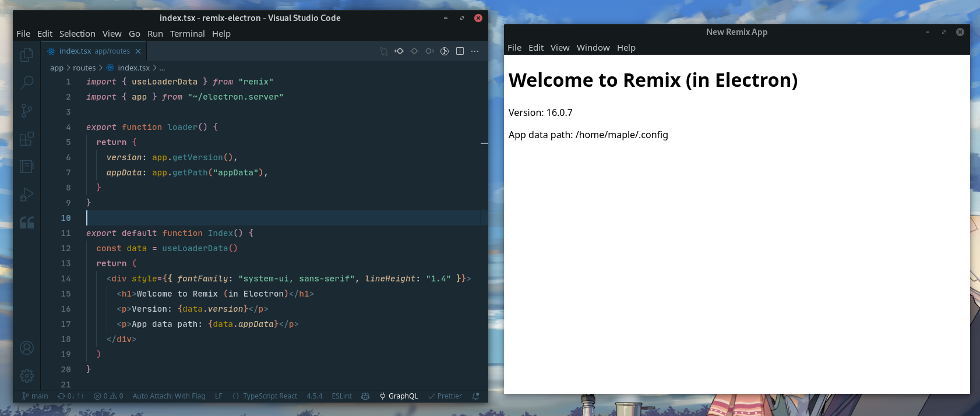Viewport: 980px width, 416px height.
Task: Open the Accounts icon in the activity bar
Action: coord(27,348)
